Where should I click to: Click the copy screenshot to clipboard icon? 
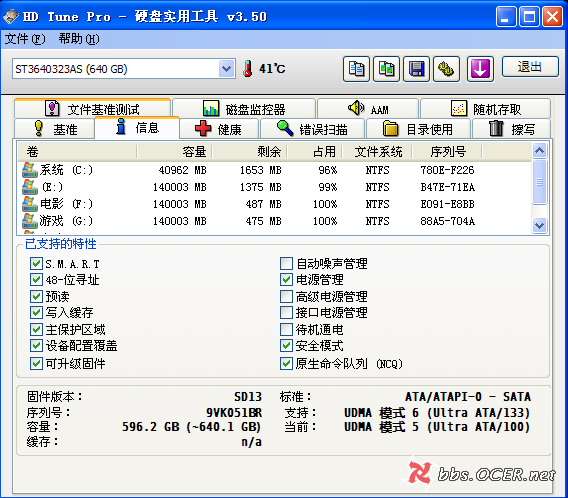pyautogui.click(x=387, y=68)
